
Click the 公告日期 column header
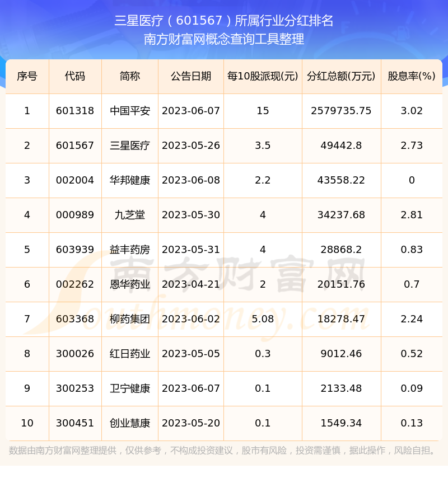[x=191, y=76]
